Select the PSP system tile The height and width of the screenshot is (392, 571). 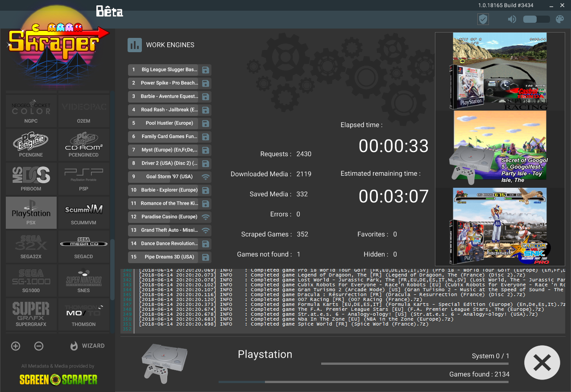84,179
